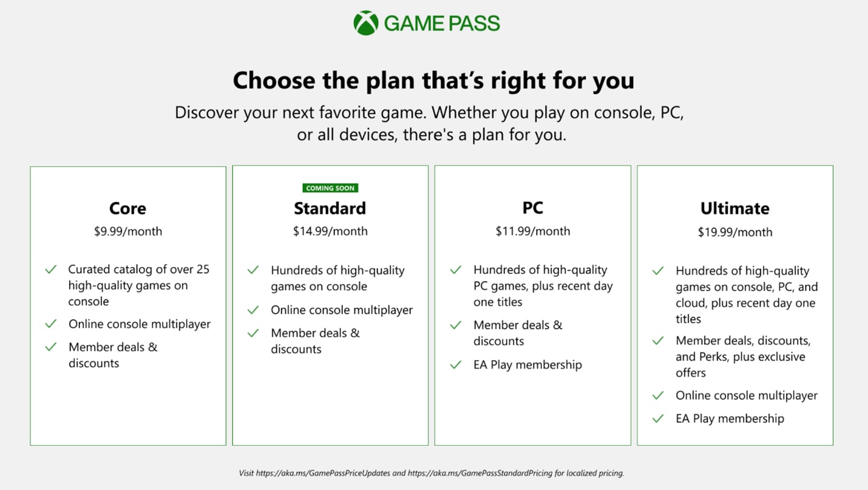Click checkmark beside Standard's Hundreds of high-quality games
This screenshot has height=490, width=868.
(253, 270)
